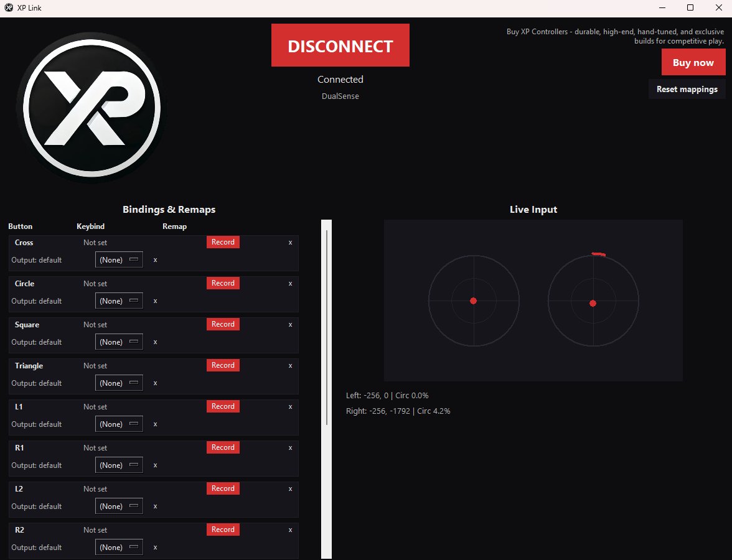Open the R2 remap dropdown
The width and height of the screenshot is (732, 560).
[x=119, y=548]
